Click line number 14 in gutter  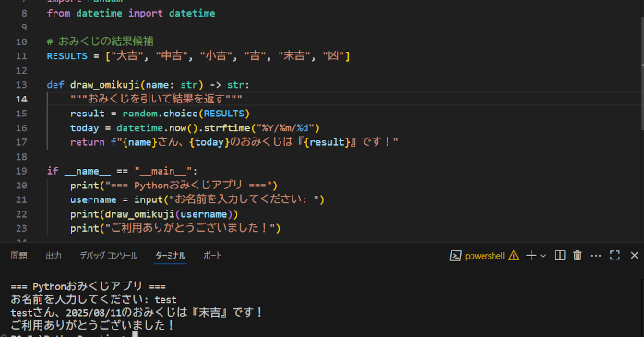coord(21,99)
